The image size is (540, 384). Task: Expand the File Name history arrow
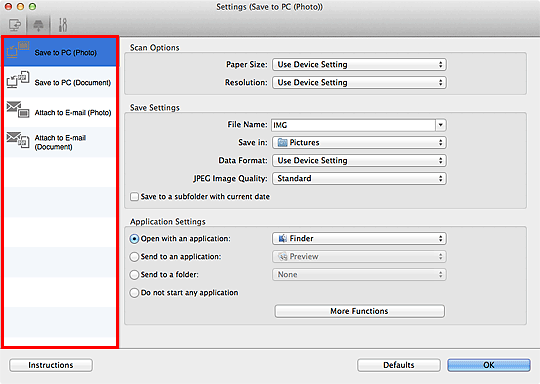pos(441,125)
